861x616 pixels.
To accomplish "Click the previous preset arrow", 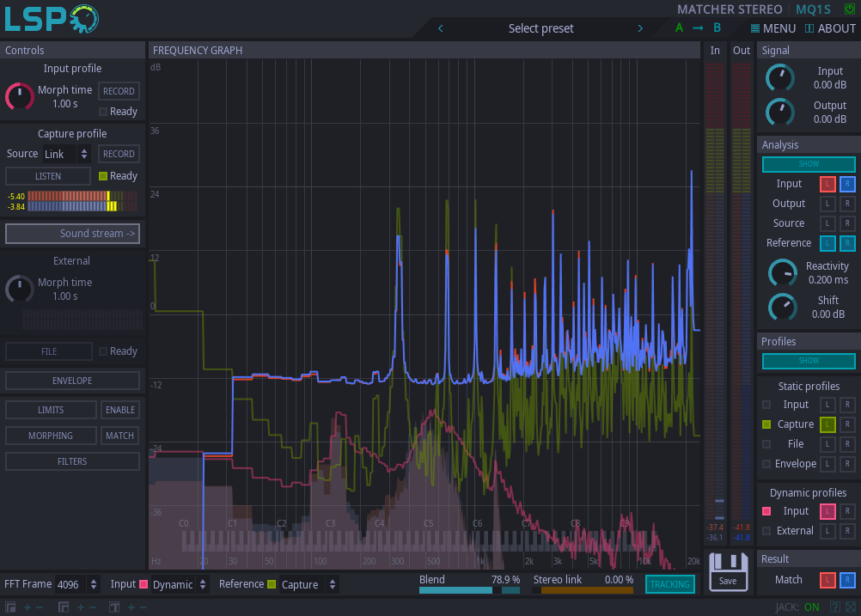I will 441,28.
